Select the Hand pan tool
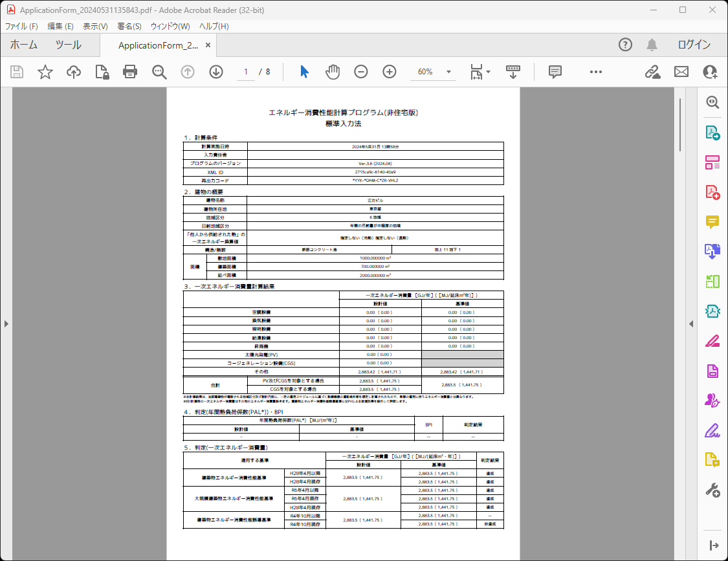 click(x=333, y=72)
